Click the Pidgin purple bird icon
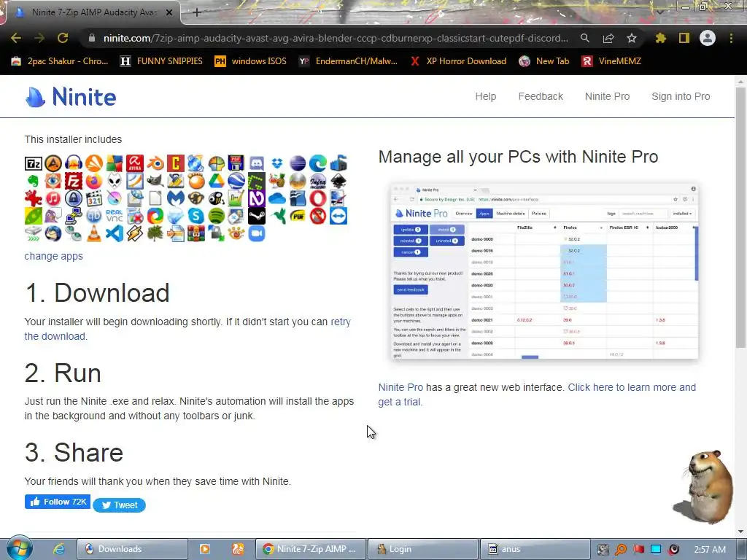Screen dimensions: 747x560 pyautogui.click(x=53, y=216)
